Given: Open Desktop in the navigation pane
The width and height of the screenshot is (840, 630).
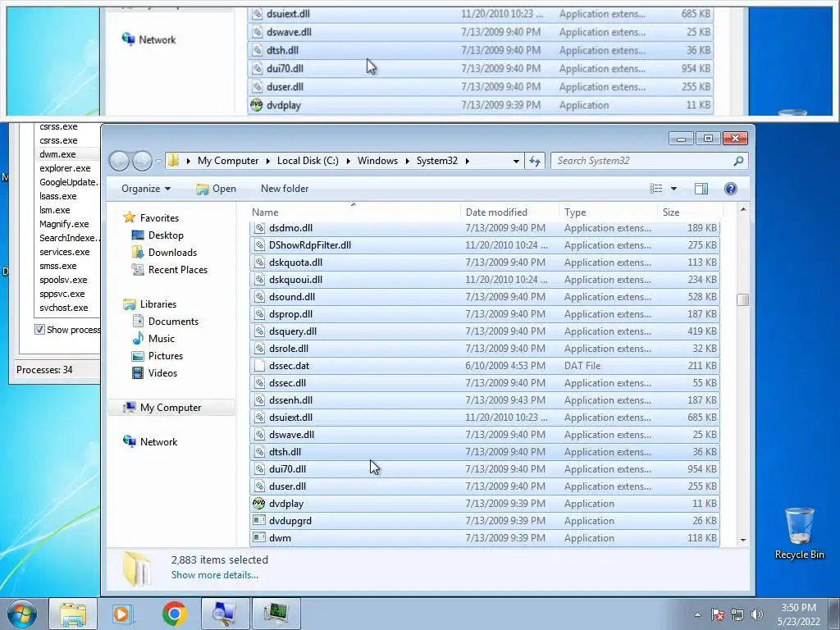Looking at the screenshot, I should pos(166,235).
